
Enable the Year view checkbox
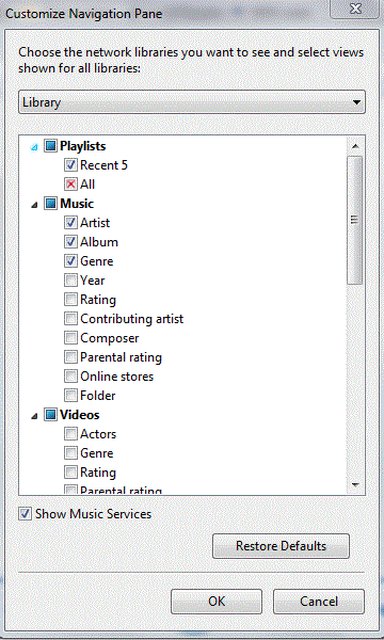click(x=71, y=280)
